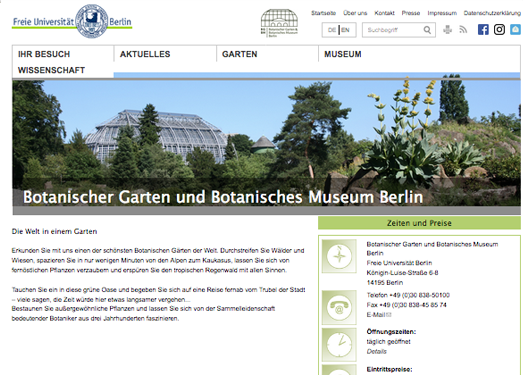Open the Über uns link
Screen dimensions: 523x375
pos(355,13)
